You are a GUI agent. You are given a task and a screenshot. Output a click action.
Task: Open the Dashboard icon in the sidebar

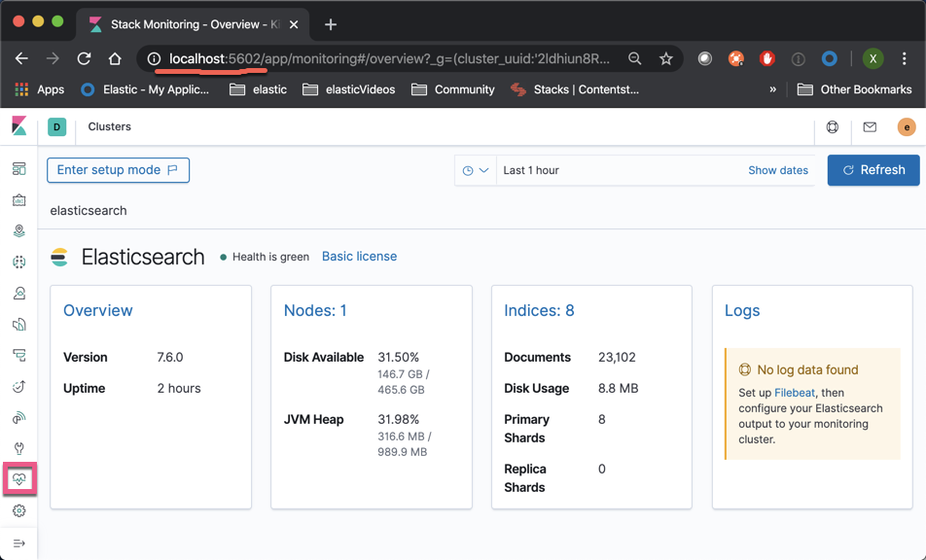[18, 169]
